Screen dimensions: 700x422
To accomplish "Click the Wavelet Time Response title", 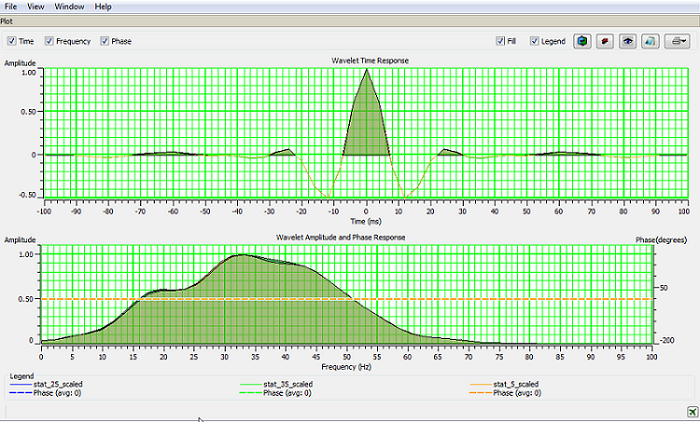I will (370, 60).
